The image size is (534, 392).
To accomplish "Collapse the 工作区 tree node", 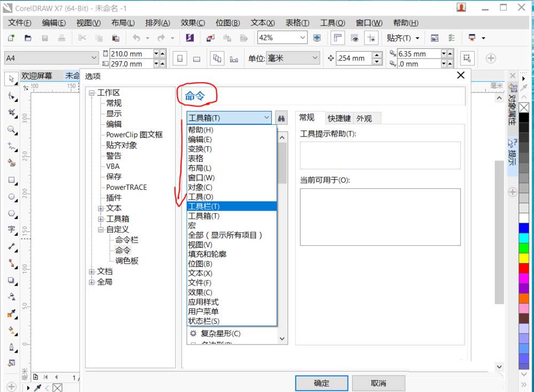I will tap(92, 93).
